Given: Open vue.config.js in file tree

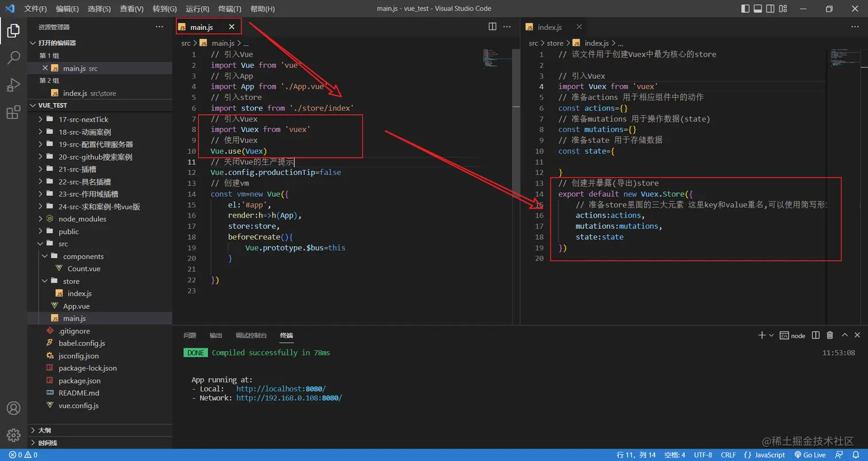Looking at the screenshot, I should click(100, 405).
